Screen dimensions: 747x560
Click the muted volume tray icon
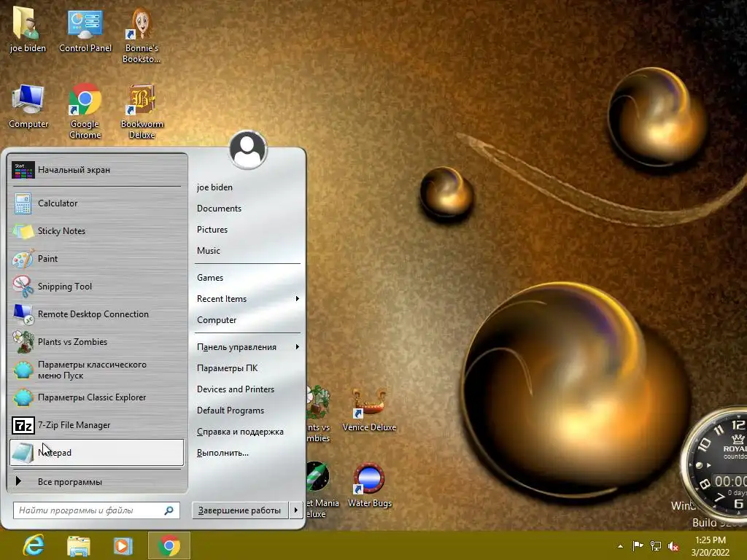(x=673, y=545)
